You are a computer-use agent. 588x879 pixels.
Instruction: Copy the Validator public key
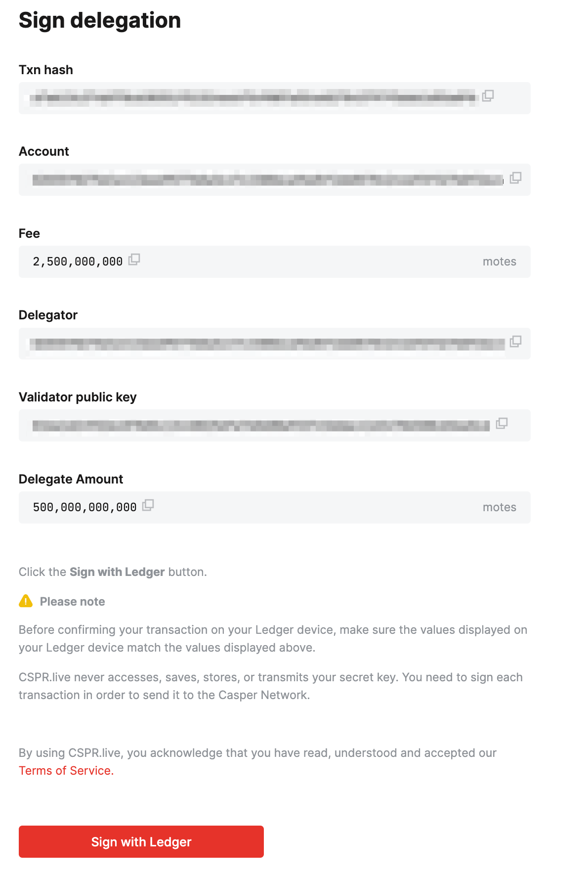(x=502, y=423)
